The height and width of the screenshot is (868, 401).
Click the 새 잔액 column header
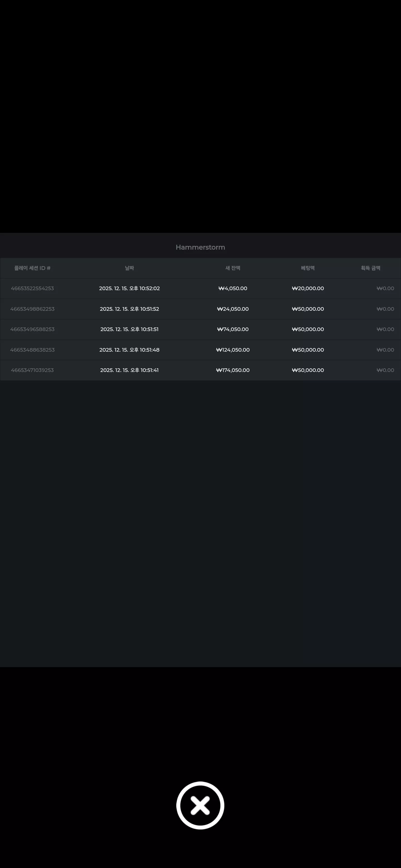click(x=233, y=268)
